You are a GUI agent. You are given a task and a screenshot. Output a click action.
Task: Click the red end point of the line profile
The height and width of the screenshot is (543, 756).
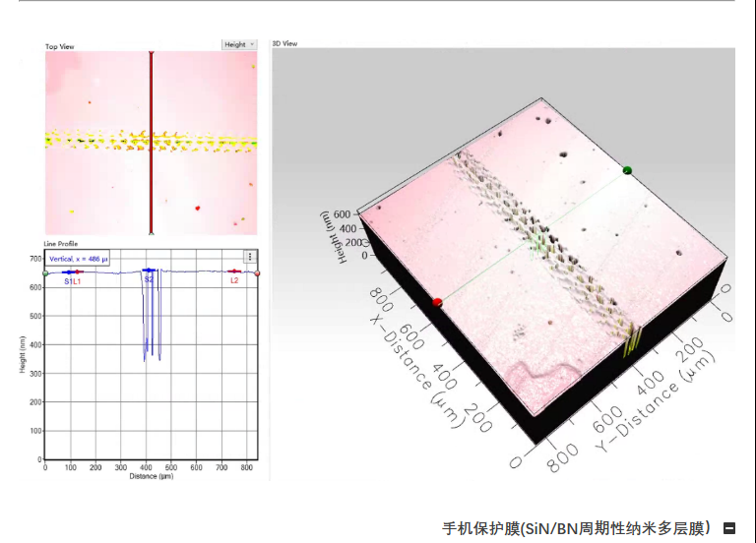click(257, 272)
